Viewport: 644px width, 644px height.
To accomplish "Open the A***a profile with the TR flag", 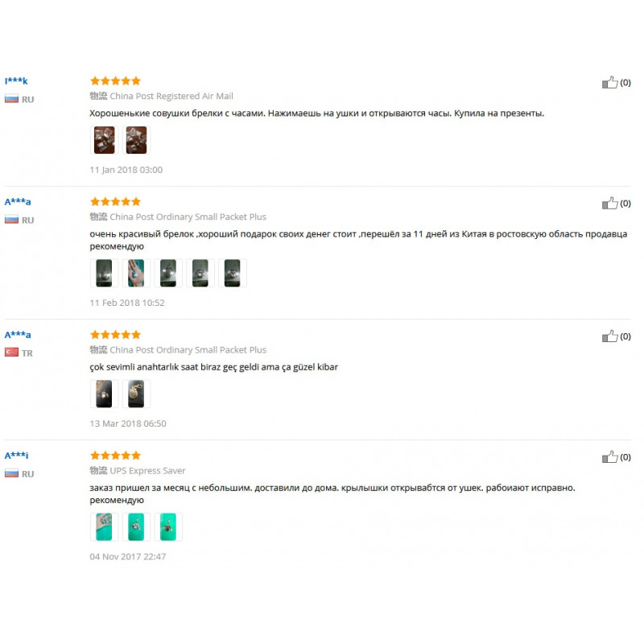I will coord(18,334).
